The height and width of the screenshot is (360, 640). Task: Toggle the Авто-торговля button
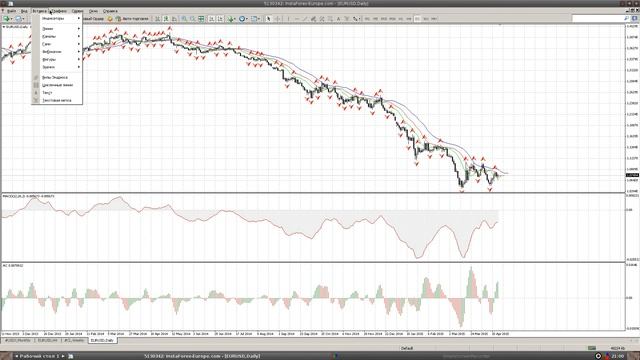coord(132,18)
